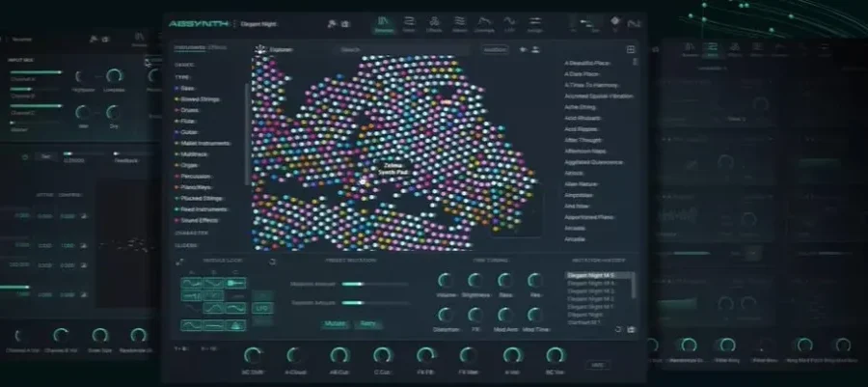This screenshot has height=387, width=868.
Task: Click the Distortion fine tuning knob
Action: point(445,315)
